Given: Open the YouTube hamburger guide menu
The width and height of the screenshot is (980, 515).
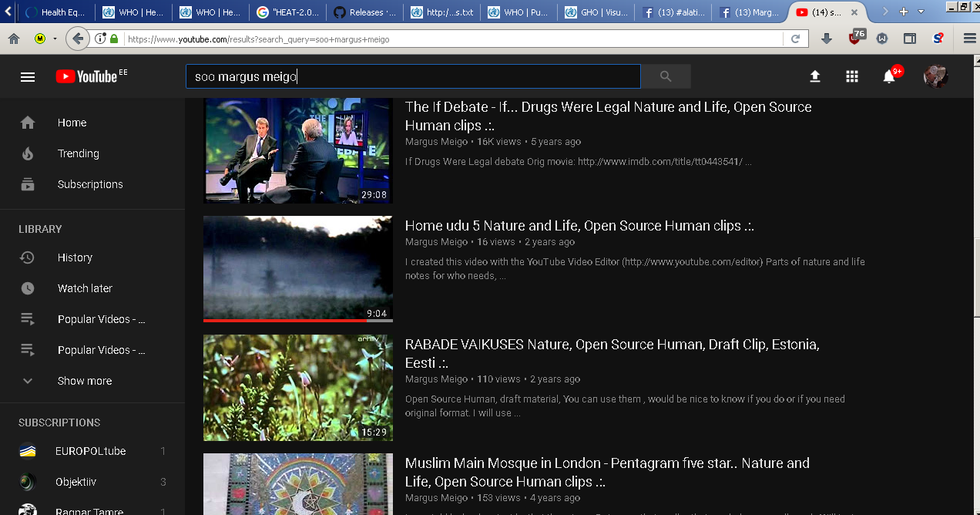Looking at the screenshot, I should click(28, 76).
